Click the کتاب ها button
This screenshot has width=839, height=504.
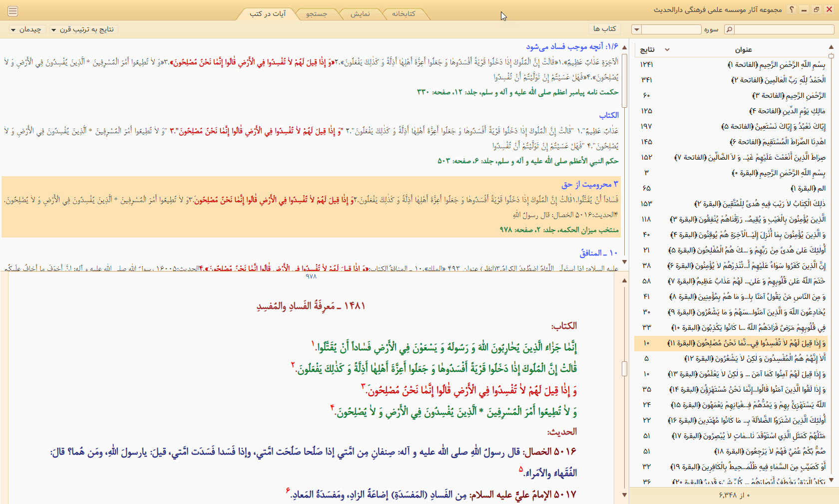(604, 29)
